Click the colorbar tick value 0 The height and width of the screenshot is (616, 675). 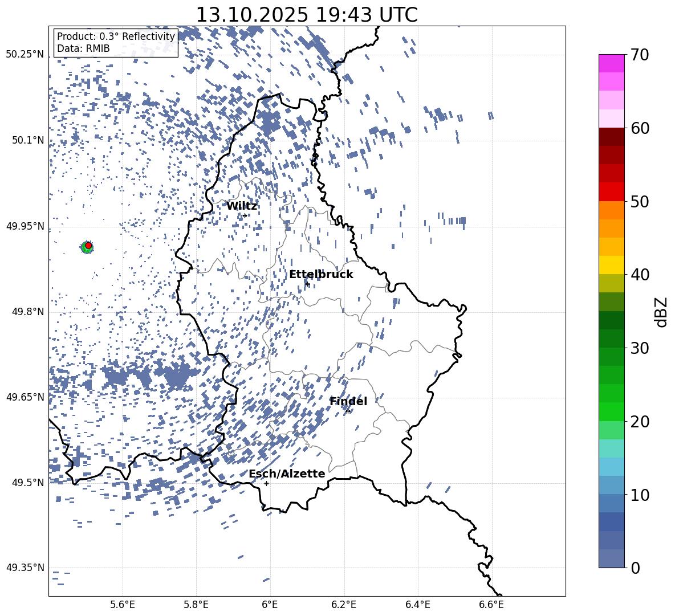click(635, 568)
